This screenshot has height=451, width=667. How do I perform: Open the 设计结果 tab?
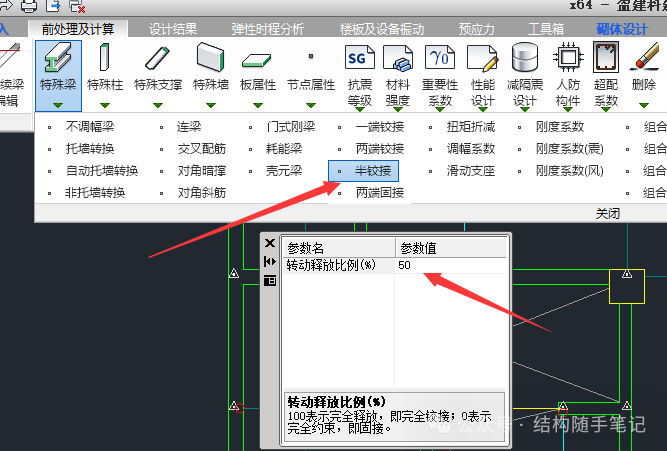point(173,29)
